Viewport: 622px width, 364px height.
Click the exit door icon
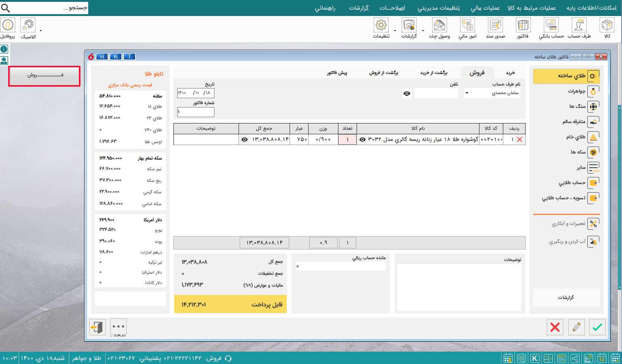pyautogui.click(x=97, y=327)
